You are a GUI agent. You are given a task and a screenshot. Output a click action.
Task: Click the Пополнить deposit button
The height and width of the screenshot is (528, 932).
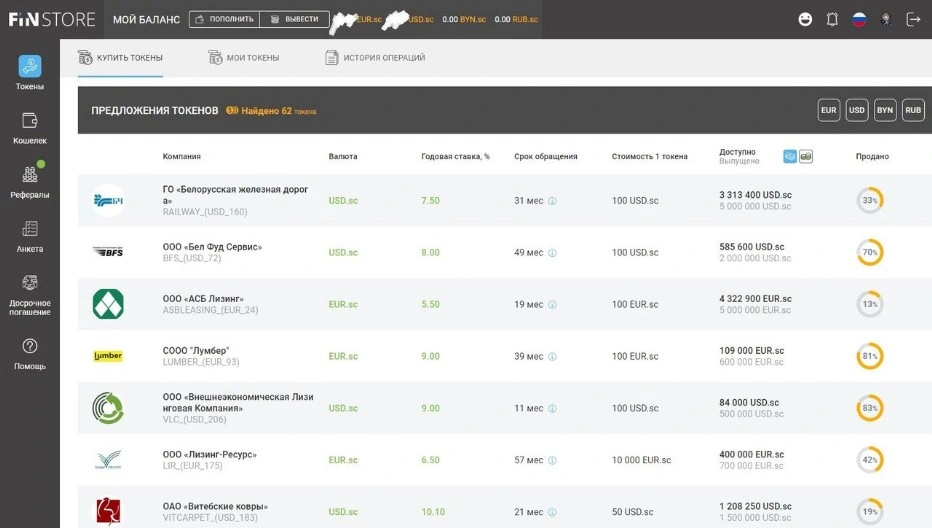point(223,19)
